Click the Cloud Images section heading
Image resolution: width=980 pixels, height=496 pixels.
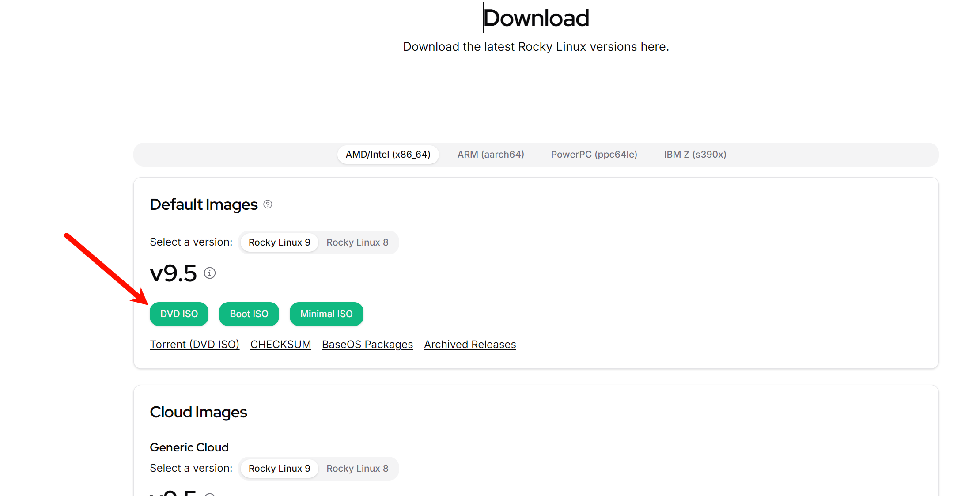pyautogui.click(x=198, y=412)
